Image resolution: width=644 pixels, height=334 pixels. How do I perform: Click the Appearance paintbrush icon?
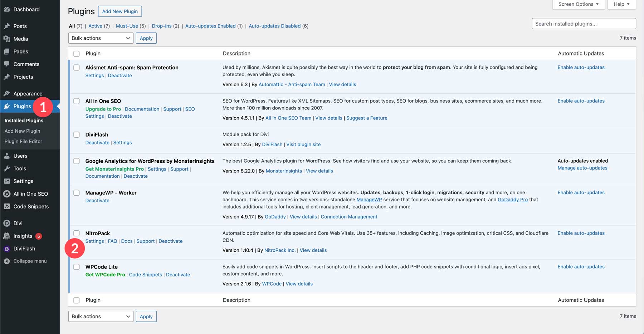click(7, 94)
